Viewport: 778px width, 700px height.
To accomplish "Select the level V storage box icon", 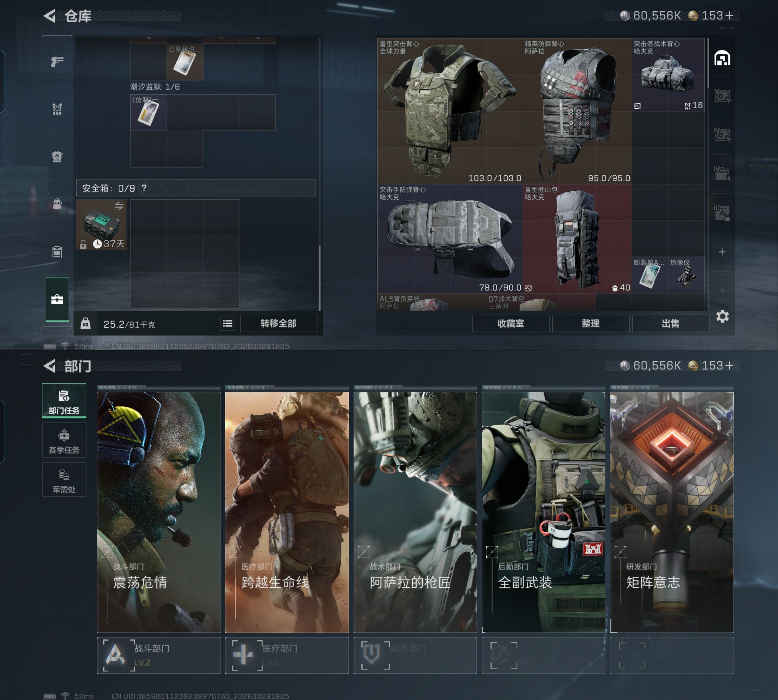I will (x=722, y=96).
